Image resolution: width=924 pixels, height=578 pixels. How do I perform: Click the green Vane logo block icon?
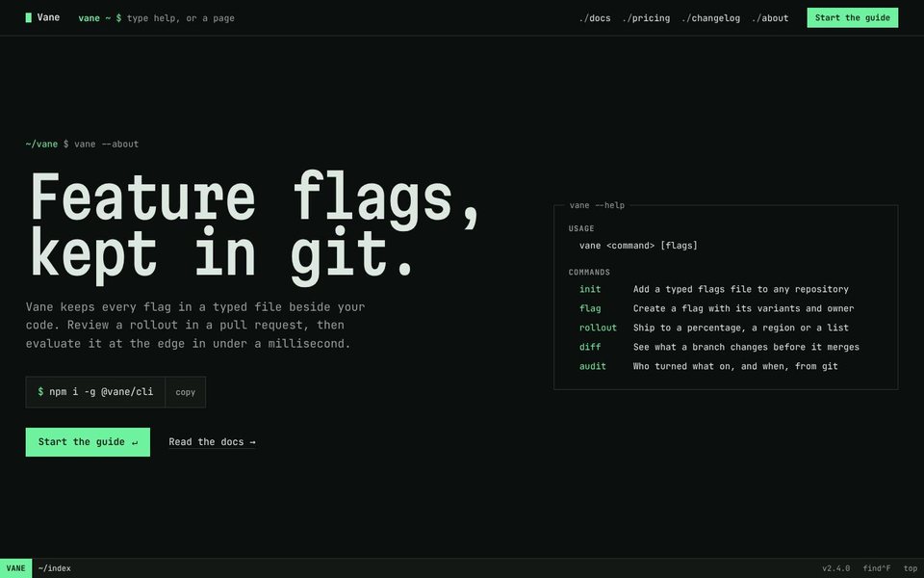[28, 17]
